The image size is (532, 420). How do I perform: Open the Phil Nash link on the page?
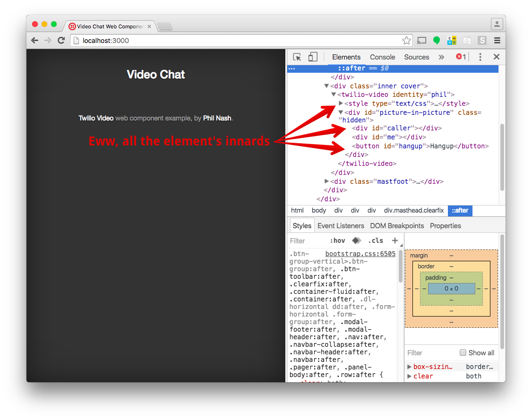tap(217, 118)
